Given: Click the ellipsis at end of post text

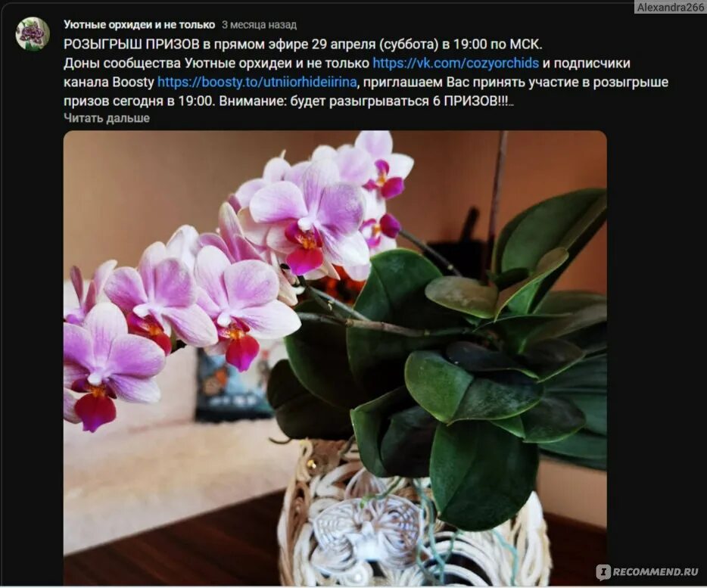Looking at the screenshot, I should pos(511,103).
